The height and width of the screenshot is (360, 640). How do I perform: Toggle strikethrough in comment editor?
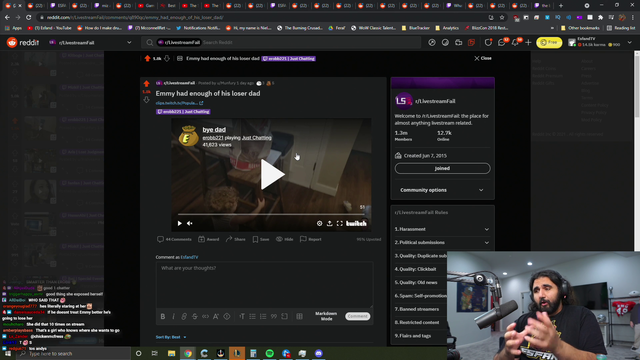click(x=195, y=316)
